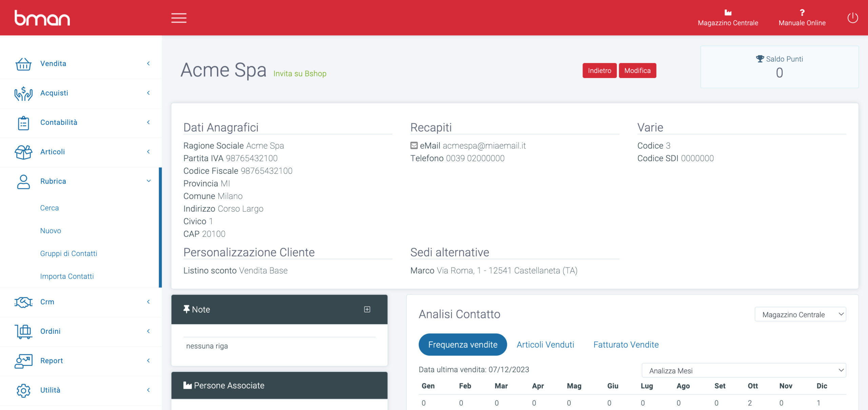
Task: Open Cerca under Rubrica
Action: point(50,208)
